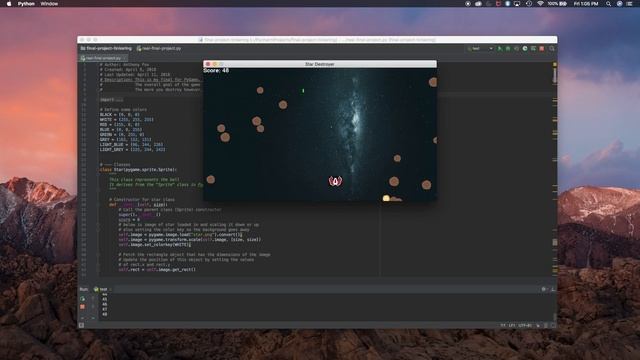The height and width of the screenshot is (360, 640).
Task: Click the Star Destroyer game window title bar
Action: [320, 64]
